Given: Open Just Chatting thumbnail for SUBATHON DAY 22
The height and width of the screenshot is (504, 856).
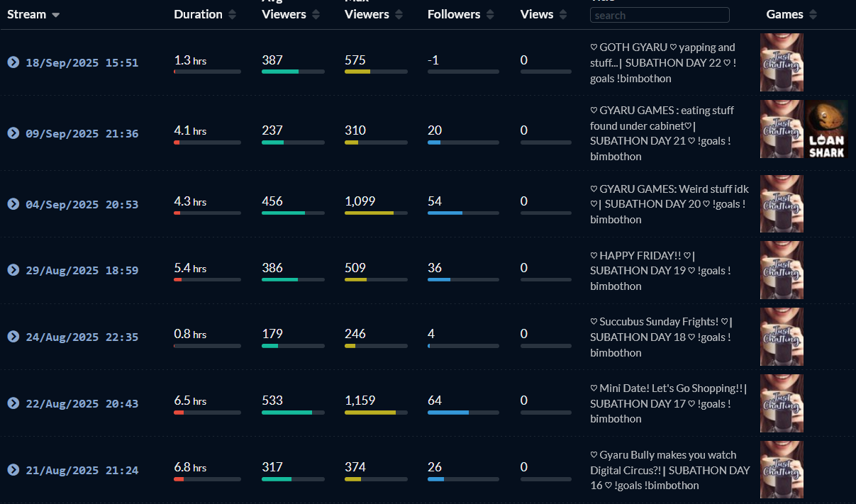Looking at the screenshot, I should coord(782,62).
